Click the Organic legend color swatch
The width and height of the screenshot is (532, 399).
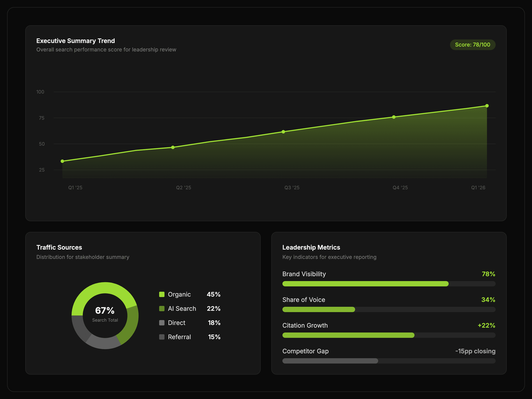162,294
